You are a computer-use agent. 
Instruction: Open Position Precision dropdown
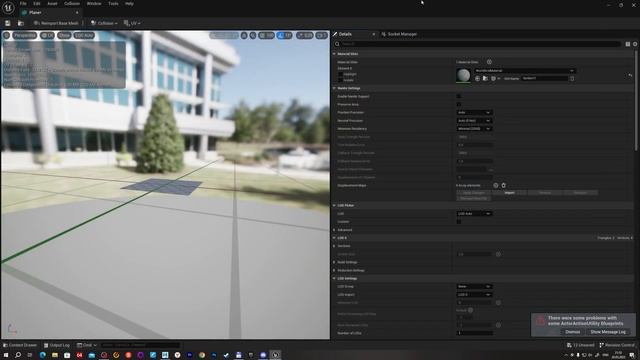[x=474, y=113]
